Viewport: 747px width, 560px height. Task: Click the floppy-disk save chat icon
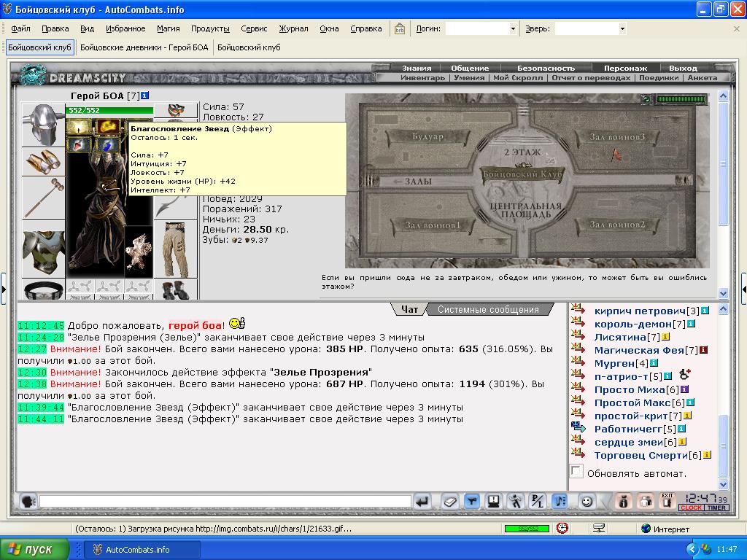pos(494,502)
